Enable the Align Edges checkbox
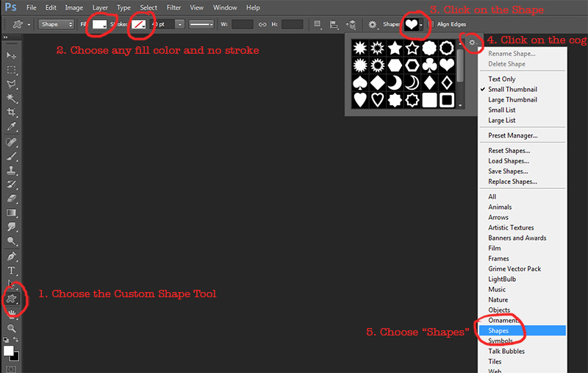This screenshot has height=373, width=588. [431, 24]
